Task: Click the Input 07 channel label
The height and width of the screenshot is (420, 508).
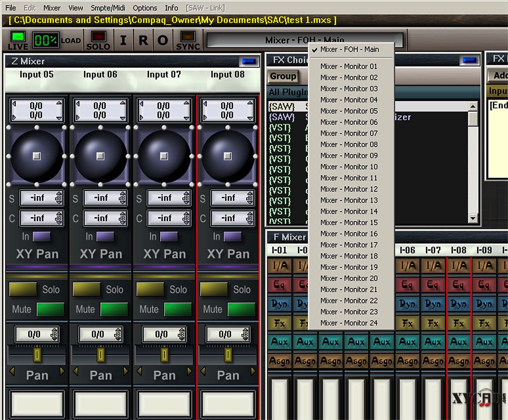Action: pyautogui.click(x=164, y=74)
